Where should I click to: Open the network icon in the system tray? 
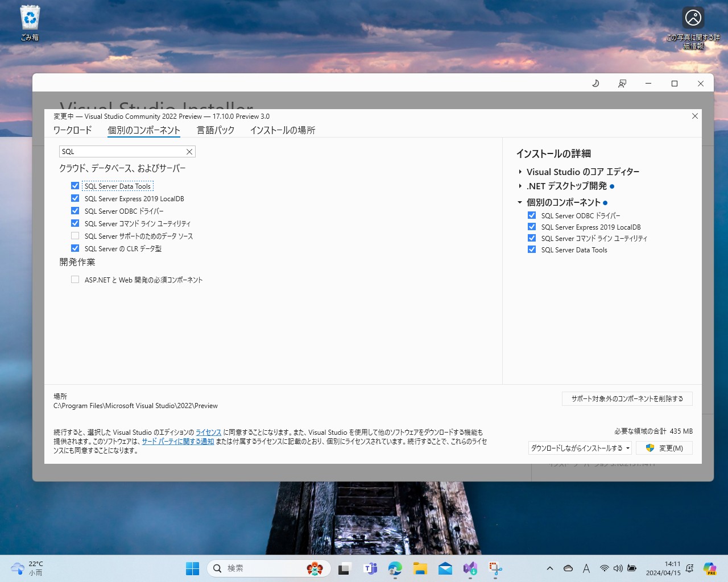coord(604,568)
